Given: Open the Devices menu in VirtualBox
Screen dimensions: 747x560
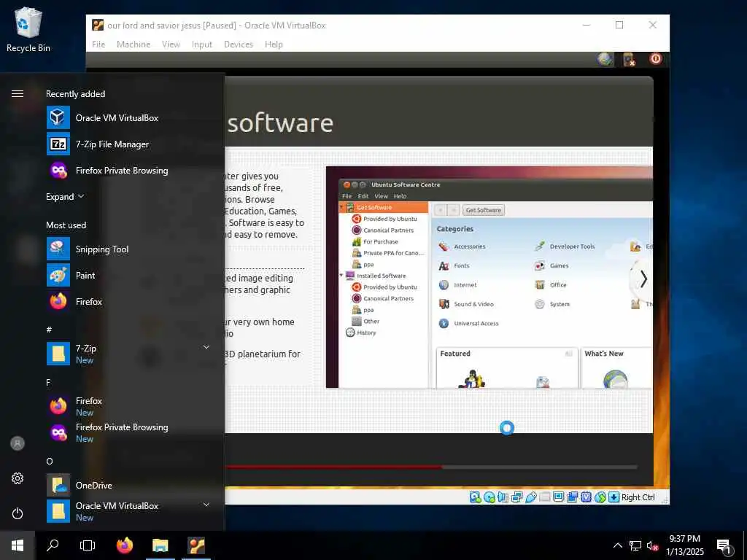Looking at the screenshot, I should click(239, 44).
